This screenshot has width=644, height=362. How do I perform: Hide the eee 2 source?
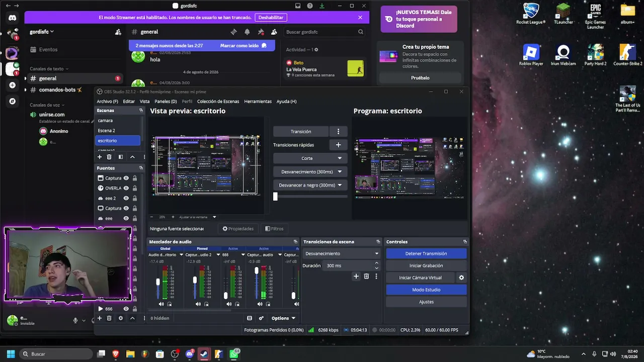coord(126,198)
